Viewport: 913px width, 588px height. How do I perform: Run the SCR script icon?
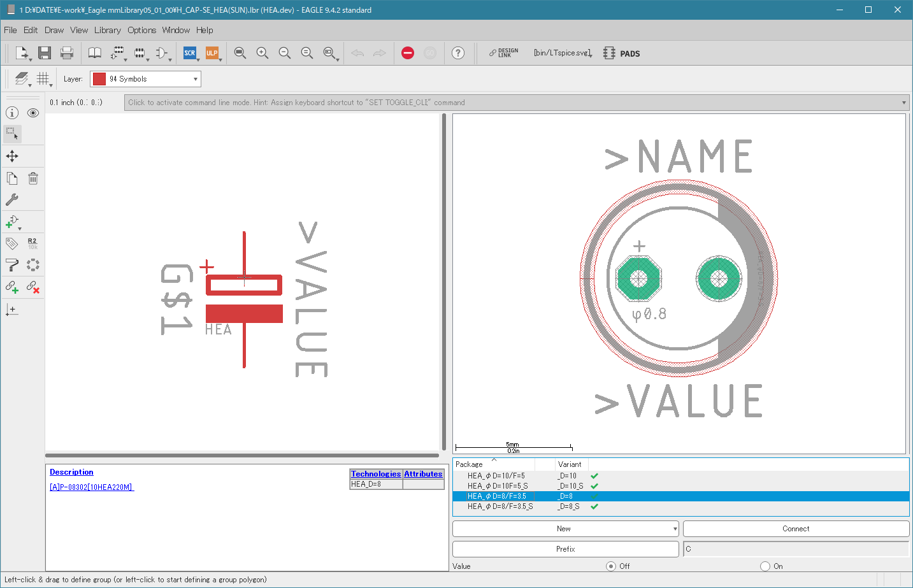(x=190, y=53)
